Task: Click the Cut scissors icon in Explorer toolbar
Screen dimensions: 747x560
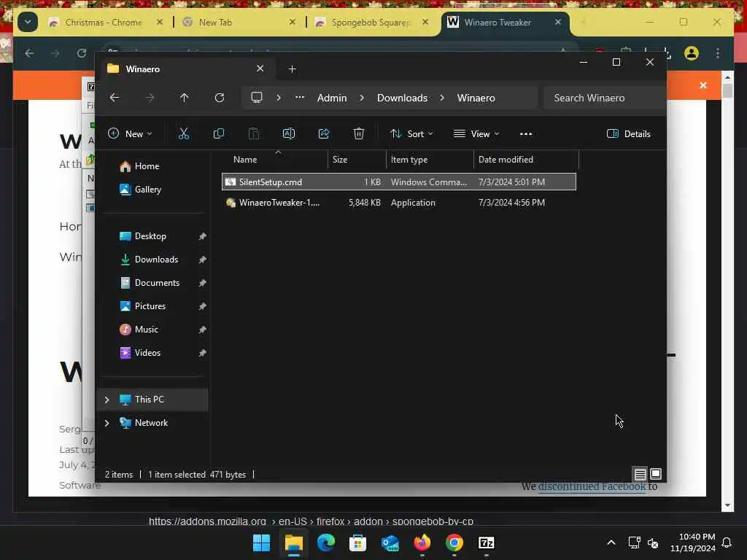Action: coord(183,134)
